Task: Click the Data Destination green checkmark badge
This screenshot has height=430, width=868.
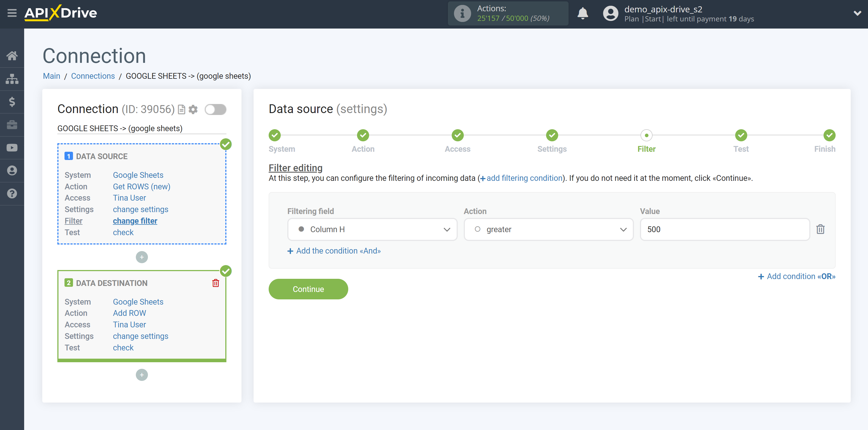Action: 226,271
